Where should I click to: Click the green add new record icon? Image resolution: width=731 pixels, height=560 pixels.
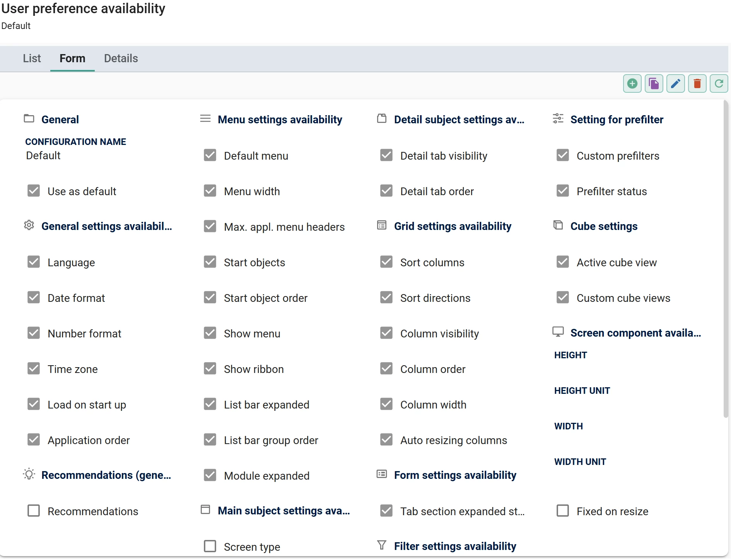[x=632, y=83]
